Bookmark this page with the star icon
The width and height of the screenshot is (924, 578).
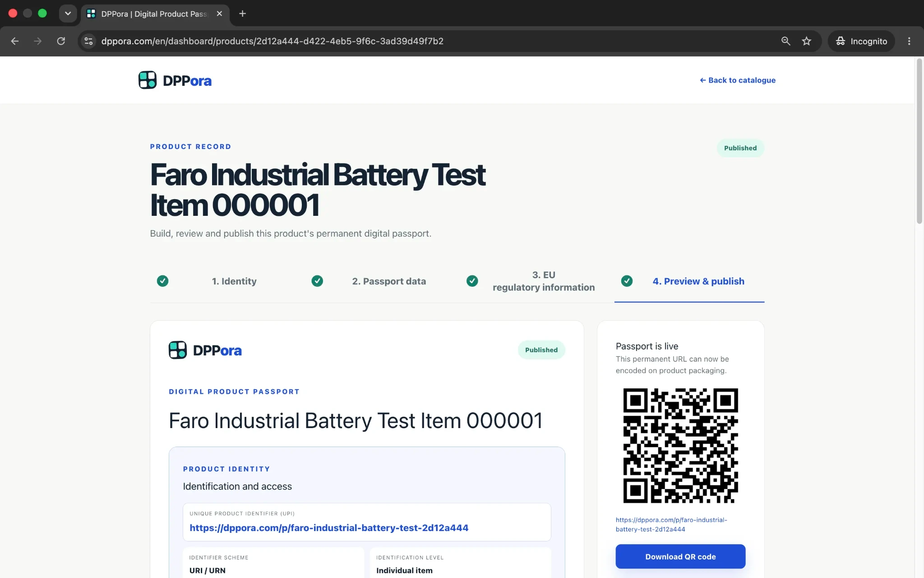(807, 41)
